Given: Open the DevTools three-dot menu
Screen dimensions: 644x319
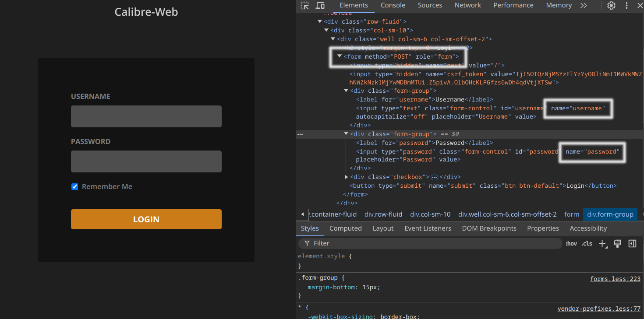Looking at the screenshot, I should (626, 6).
